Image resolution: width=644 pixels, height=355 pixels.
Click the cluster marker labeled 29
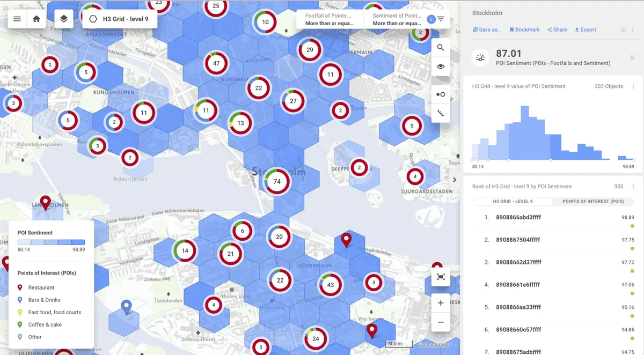310,50
